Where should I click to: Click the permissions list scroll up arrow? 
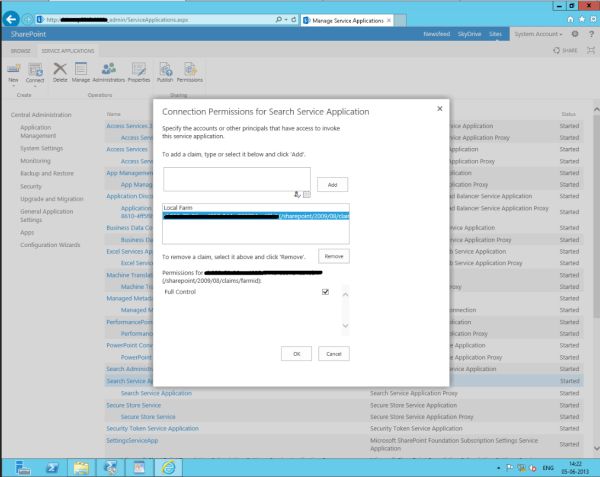click(345, 294)
